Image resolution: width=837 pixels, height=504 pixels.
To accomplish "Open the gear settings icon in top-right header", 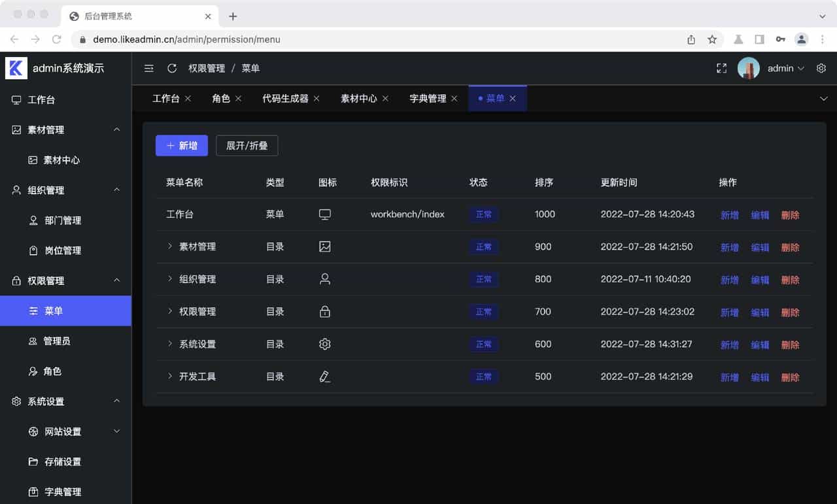I will [821, 68].
